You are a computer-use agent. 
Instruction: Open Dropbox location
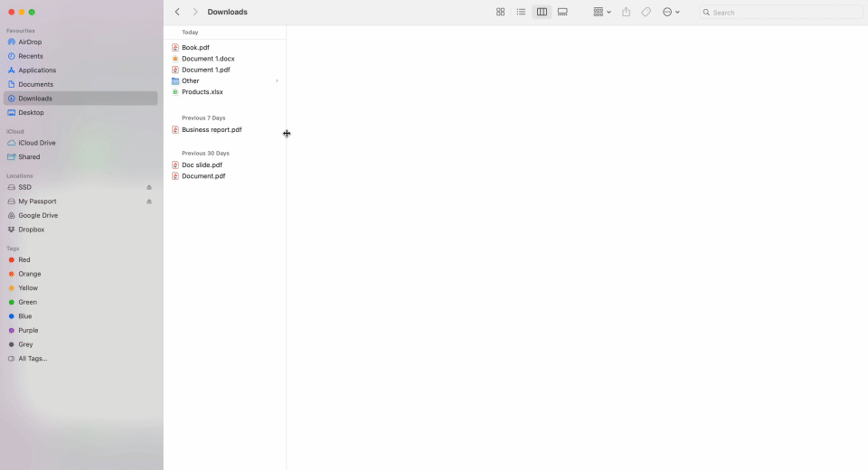pos(80,230)
